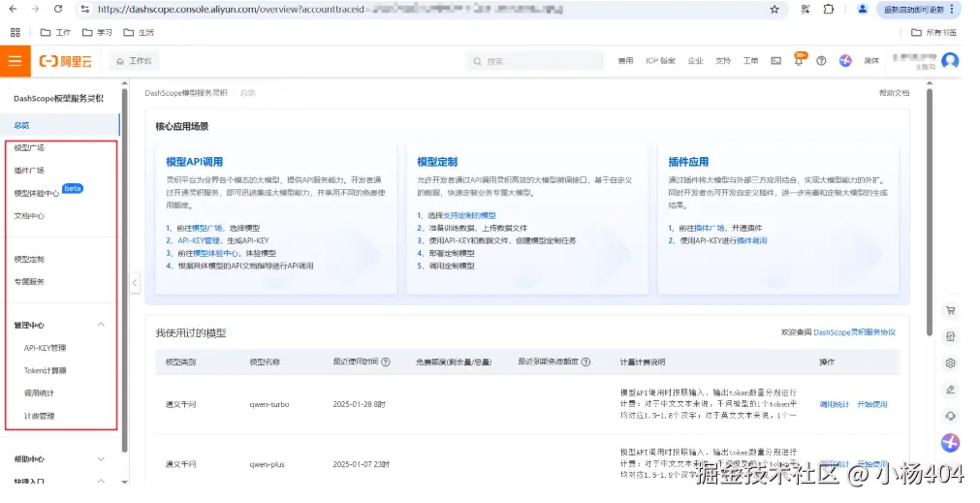Reload the browser page
Screen dimensions: 980x503
tap(58, 10)
